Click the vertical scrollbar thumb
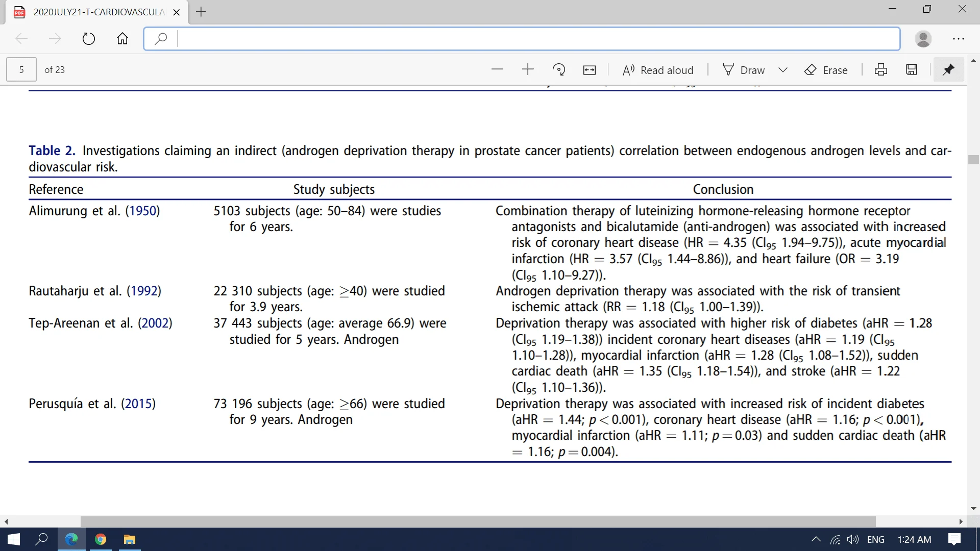 pos(973,160)
